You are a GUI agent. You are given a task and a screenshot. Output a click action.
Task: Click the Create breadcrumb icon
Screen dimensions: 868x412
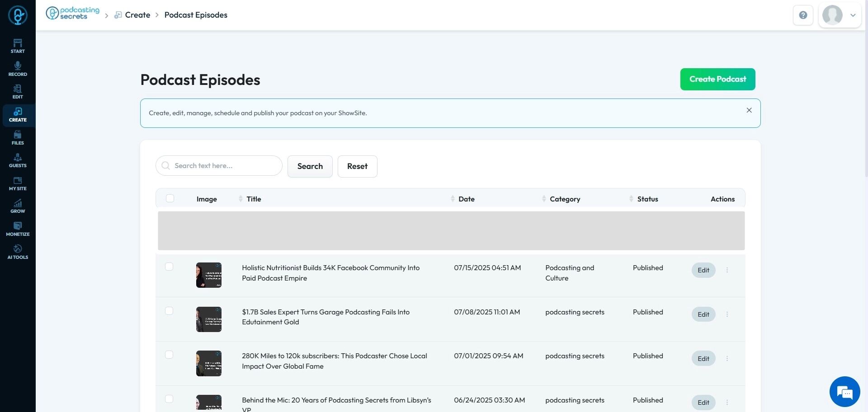pos(118,15)
